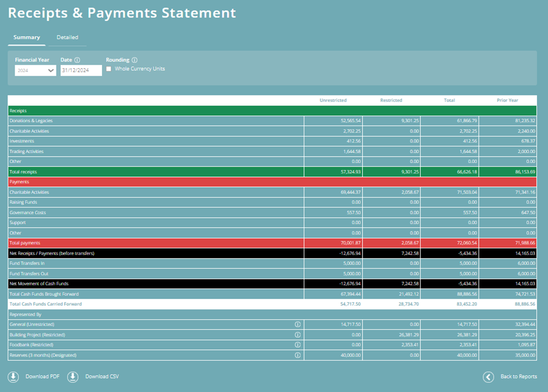Click the info icon on the Foodbank (Restricted) row
The image size is (548, 392).
[x=298, y=344]
